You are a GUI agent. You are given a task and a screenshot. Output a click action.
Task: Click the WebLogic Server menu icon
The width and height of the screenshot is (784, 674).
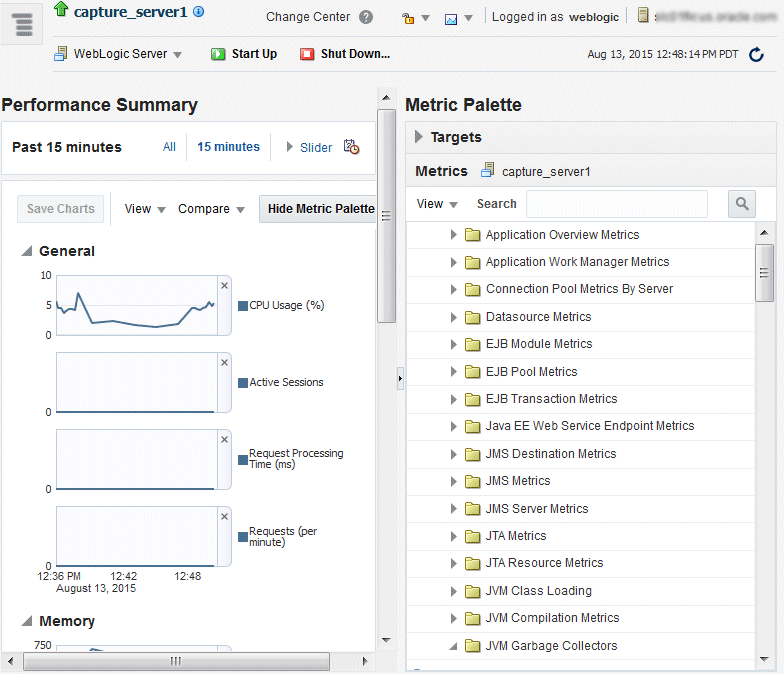pos(60,54)
